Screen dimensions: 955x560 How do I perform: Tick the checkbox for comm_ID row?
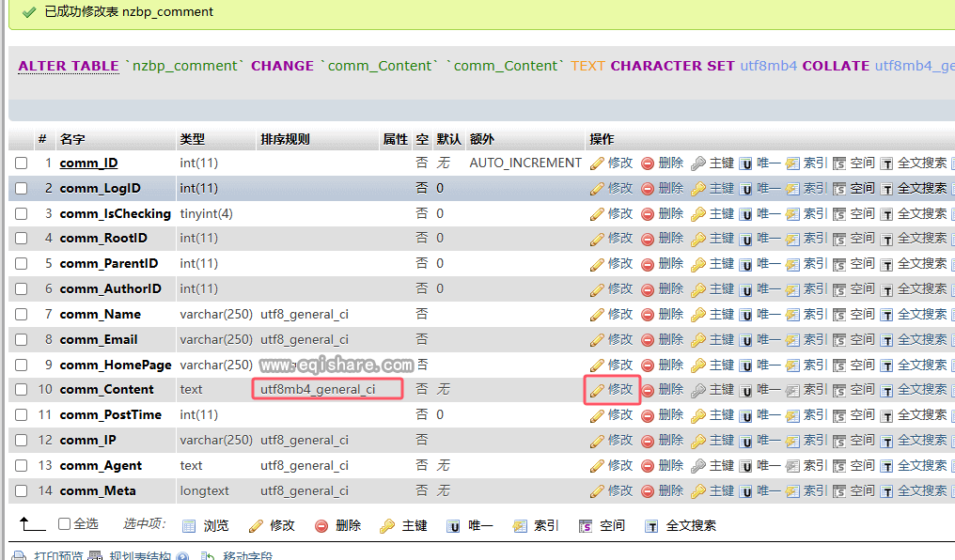point(21,163)
